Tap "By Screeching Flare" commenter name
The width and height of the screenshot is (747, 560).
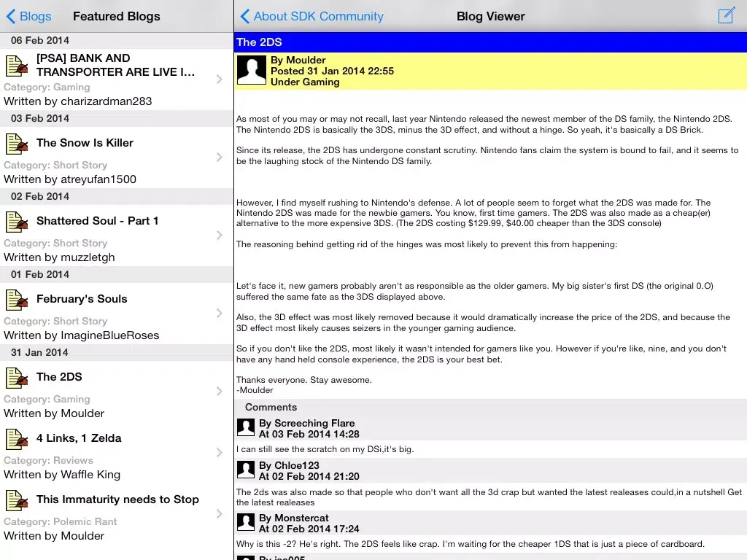coord(307,423)
